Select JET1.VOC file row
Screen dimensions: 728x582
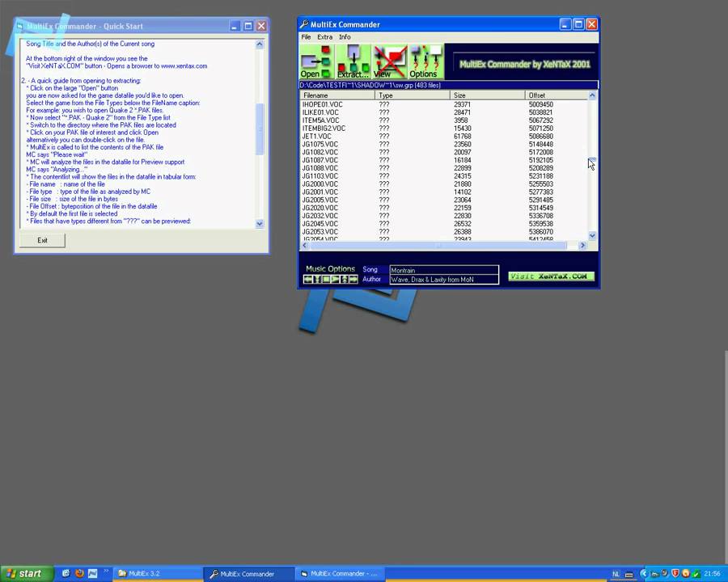[x=443, y=136]
